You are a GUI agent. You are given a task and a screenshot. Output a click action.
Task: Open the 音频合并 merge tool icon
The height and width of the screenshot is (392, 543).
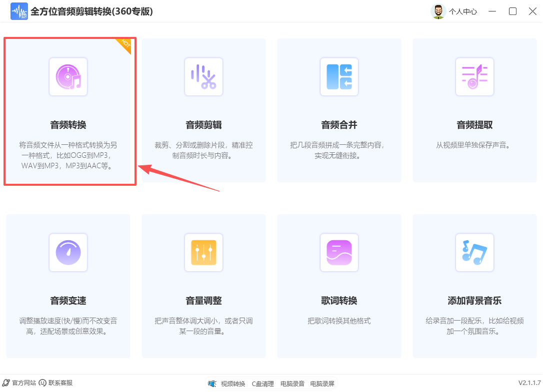(x=339, y=76)
